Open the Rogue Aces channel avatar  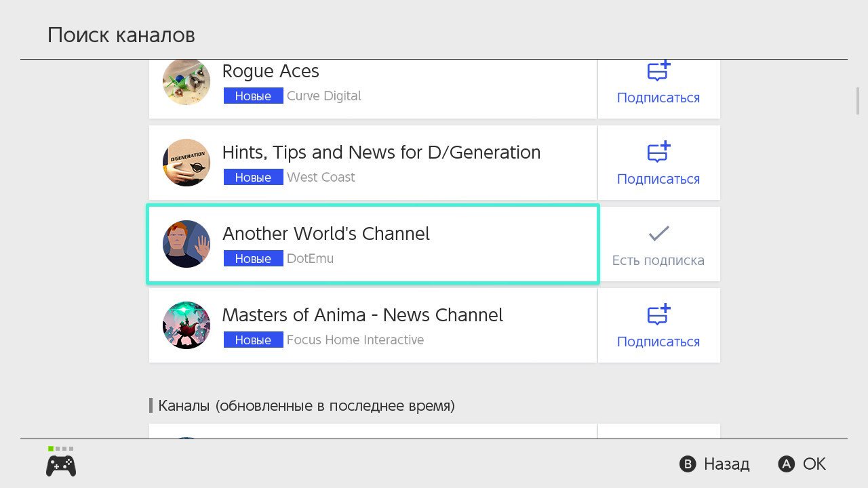186,82
